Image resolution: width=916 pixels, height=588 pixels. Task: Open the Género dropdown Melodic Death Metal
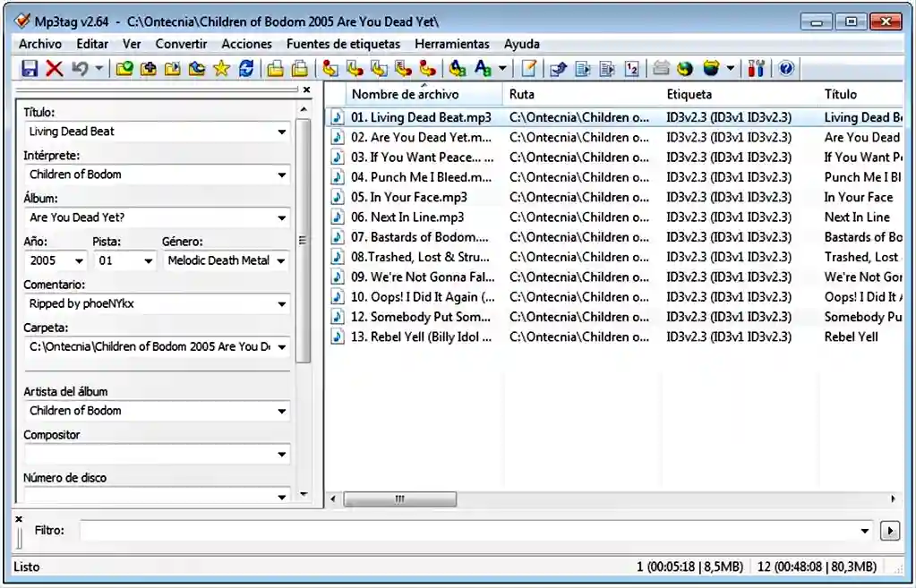(281, 260)
